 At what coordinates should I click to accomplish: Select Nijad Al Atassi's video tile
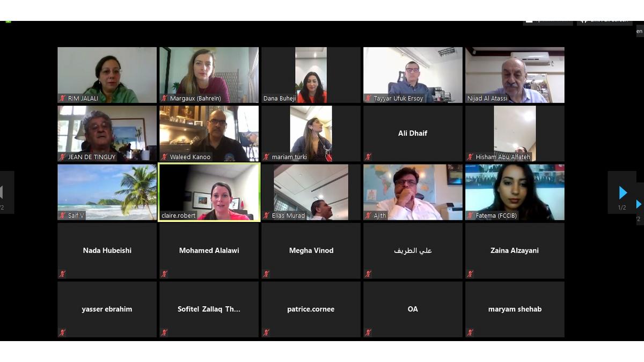pos(515,75)
